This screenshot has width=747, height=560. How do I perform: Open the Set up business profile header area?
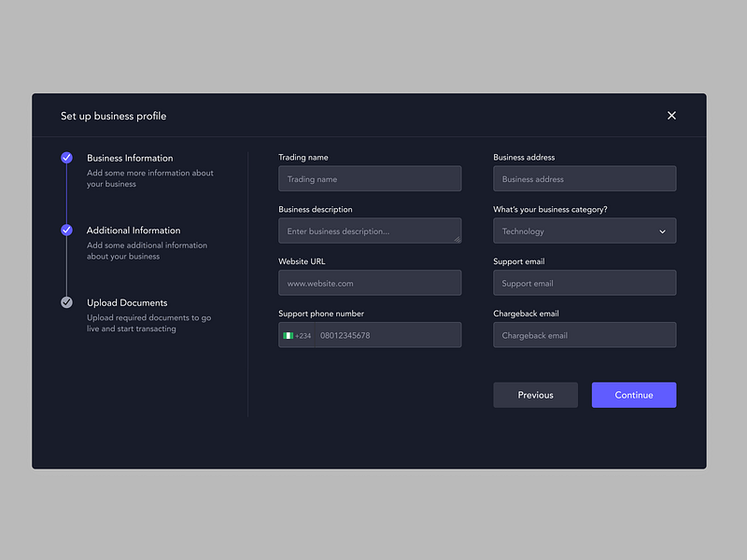tap(113, 116)
